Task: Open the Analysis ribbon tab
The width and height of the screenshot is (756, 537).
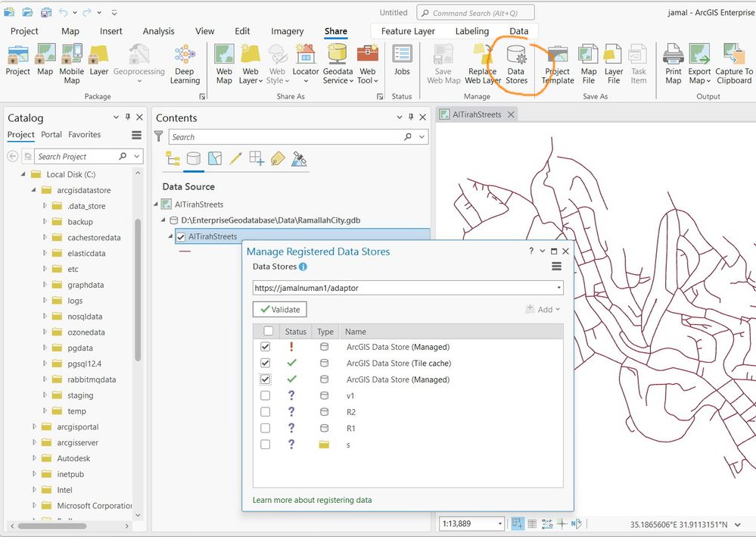Action: 158,31
